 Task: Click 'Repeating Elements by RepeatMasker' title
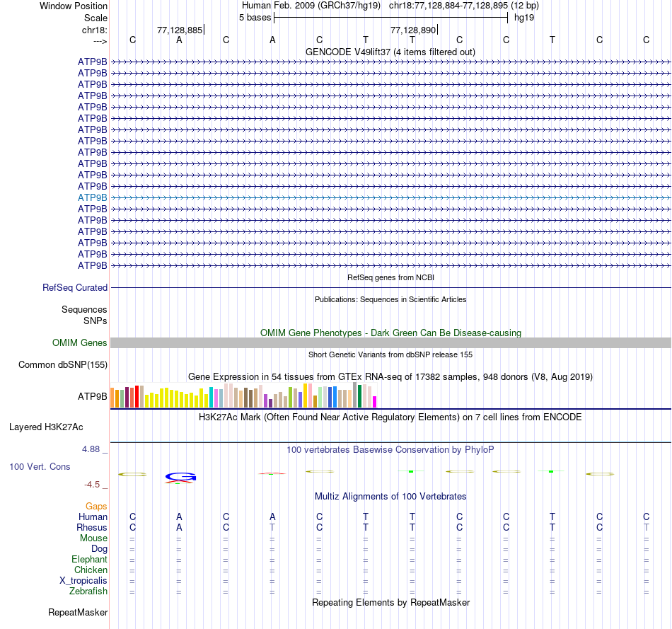pyautogui.click(x=390, y=602)
